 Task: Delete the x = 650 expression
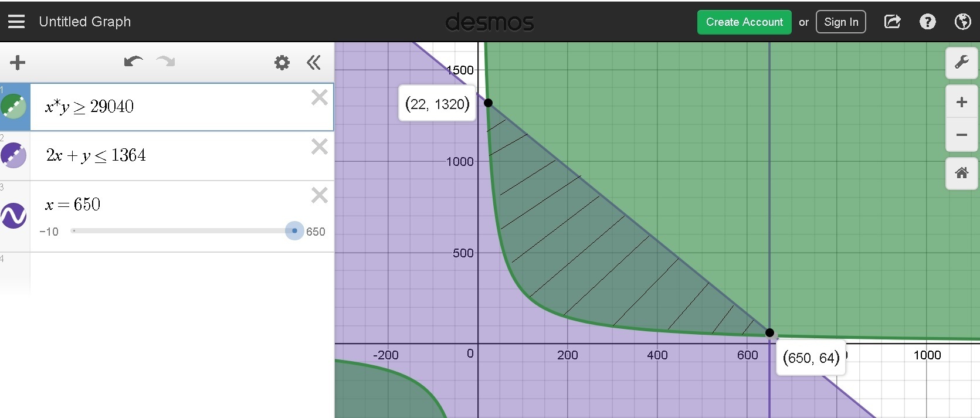tap(320, 195)
